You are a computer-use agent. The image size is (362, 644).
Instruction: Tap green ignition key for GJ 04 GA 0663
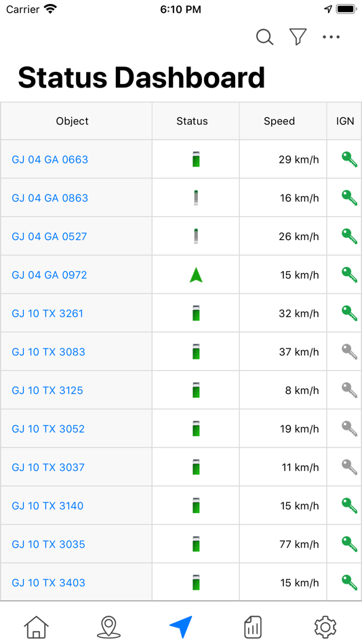tap(349, 159)
